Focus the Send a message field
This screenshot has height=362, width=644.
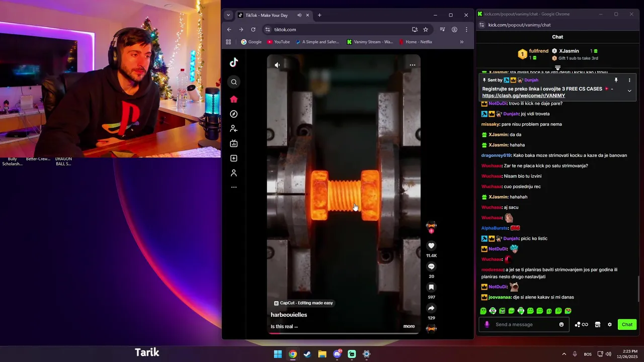point(524,324)
